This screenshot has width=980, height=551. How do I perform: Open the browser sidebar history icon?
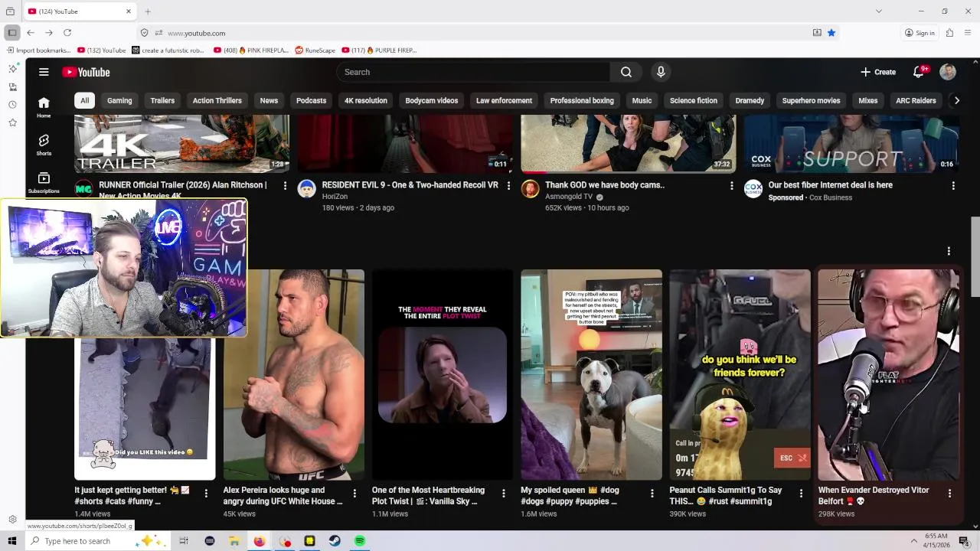[12, 105]
